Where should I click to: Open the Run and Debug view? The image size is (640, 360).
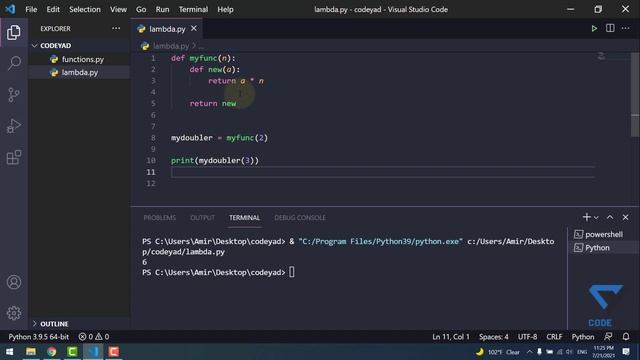(x=14, y=126)
